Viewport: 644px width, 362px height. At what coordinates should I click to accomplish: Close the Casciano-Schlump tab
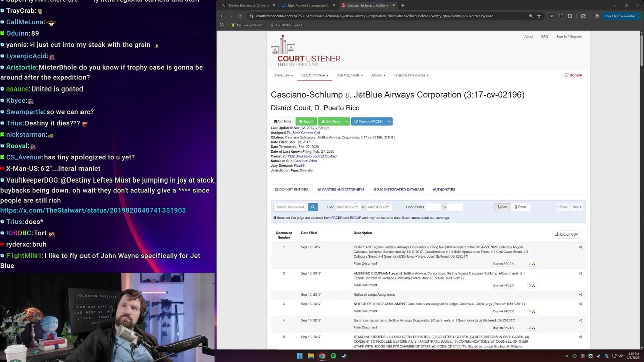pyautogui.click(x=394, y=5)
